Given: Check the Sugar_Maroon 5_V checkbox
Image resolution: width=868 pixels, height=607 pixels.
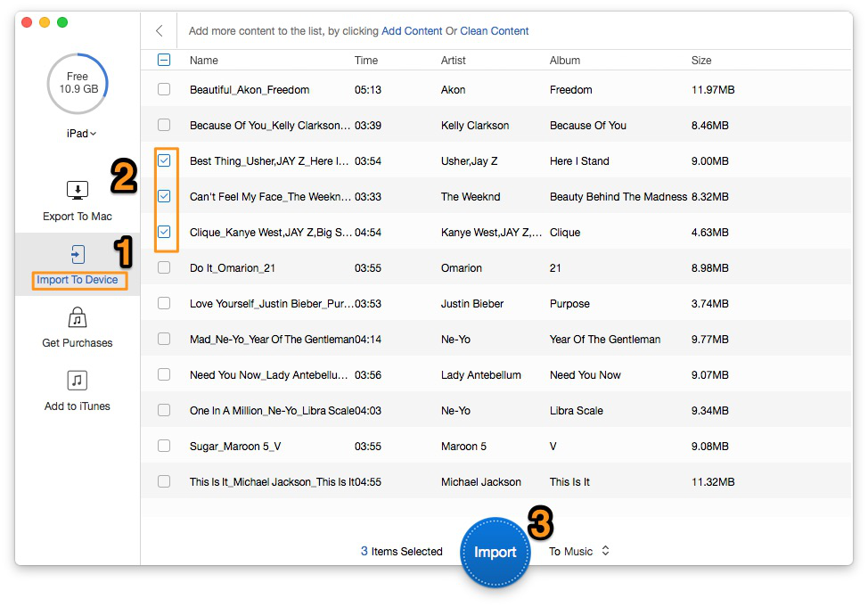Looking at the screenshot, I should 164,446.
